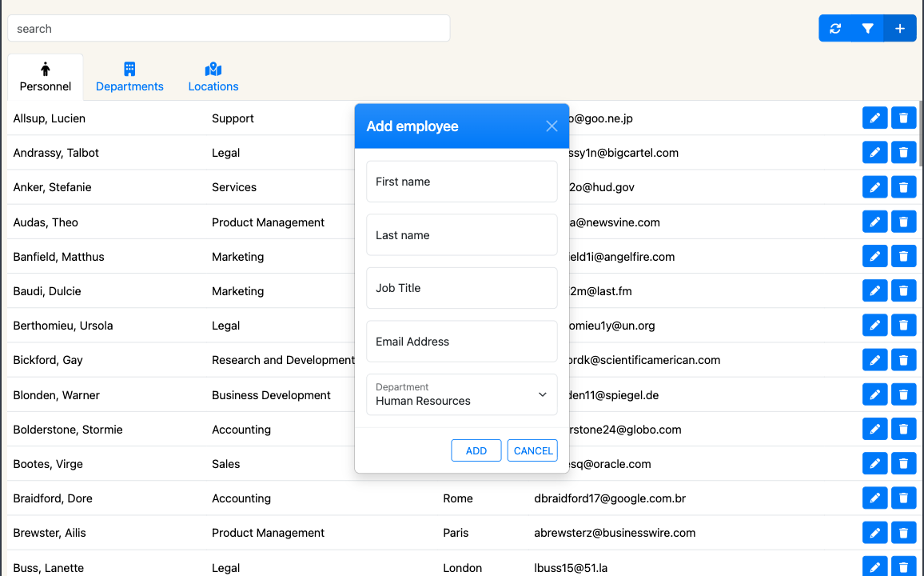Image resolution: width=924 pixels, height=576 pixels.
Task: Edit Berthomieu, Ursola with pencil icon
Action: pyautogui.click(x=874, y=326)
